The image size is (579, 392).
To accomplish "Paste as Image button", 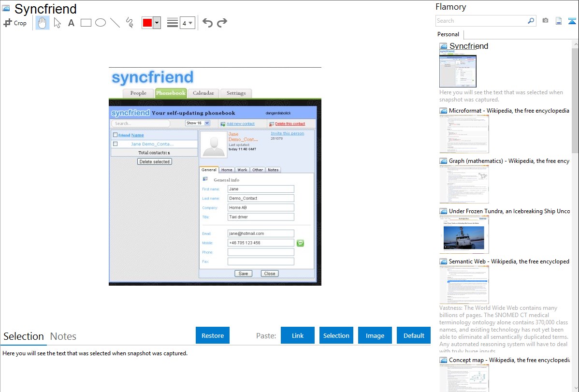I will coord(375,335).
